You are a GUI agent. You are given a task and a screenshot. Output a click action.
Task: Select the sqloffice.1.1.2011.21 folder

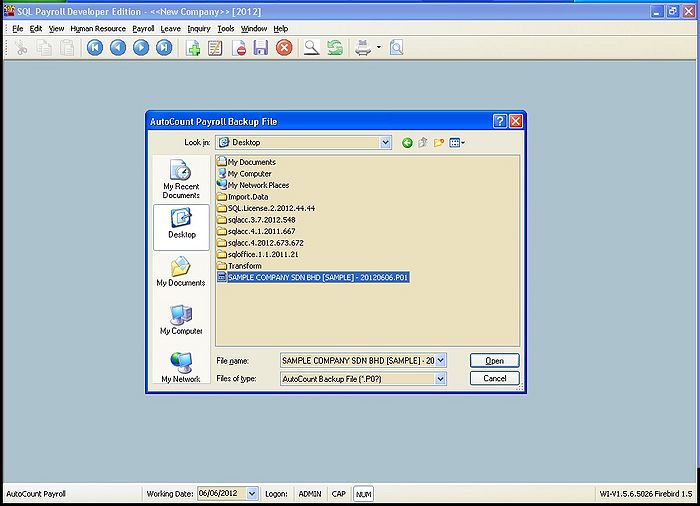click(262, 254)
